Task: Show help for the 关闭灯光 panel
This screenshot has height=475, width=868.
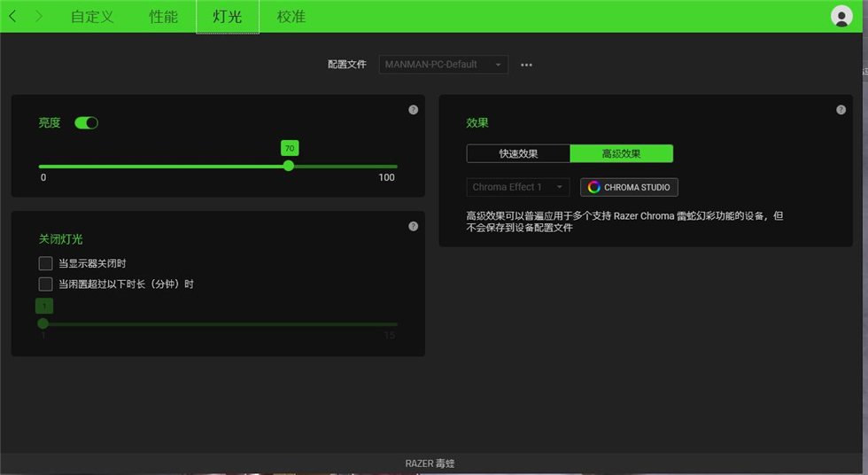Action: pyautogui.click(x=413, y=226)
